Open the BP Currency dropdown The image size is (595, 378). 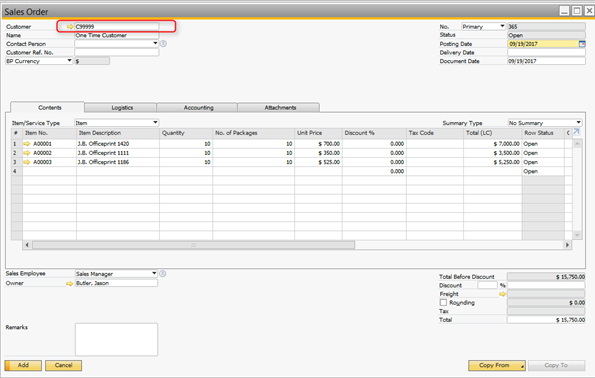(x=69, y=61)
